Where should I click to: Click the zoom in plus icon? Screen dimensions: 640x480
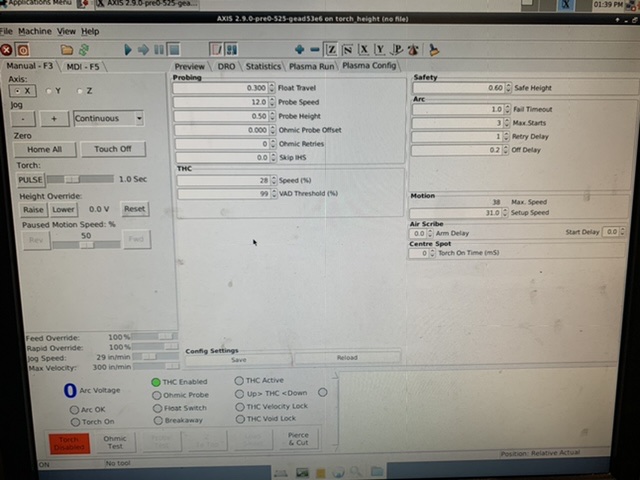coord(300,48)
